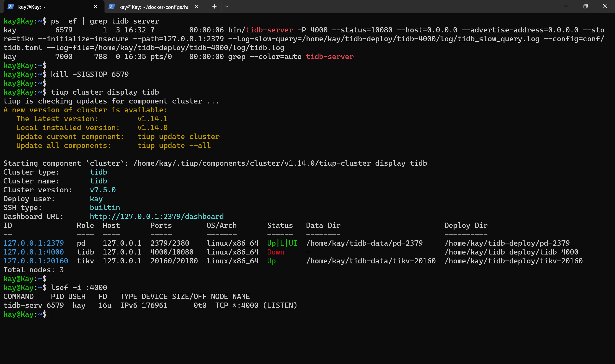This screenshot has width=615, height=364.
Task: Click the PowerShell icon on second tab
Action: 111,7
